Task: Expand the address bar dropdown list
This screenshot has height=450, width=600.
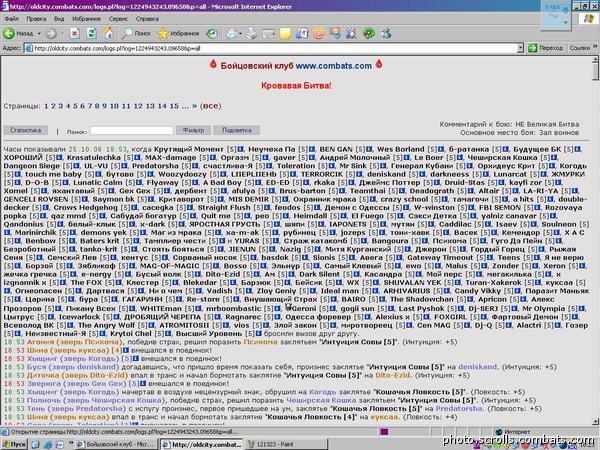Action: (x=520, y=48)
